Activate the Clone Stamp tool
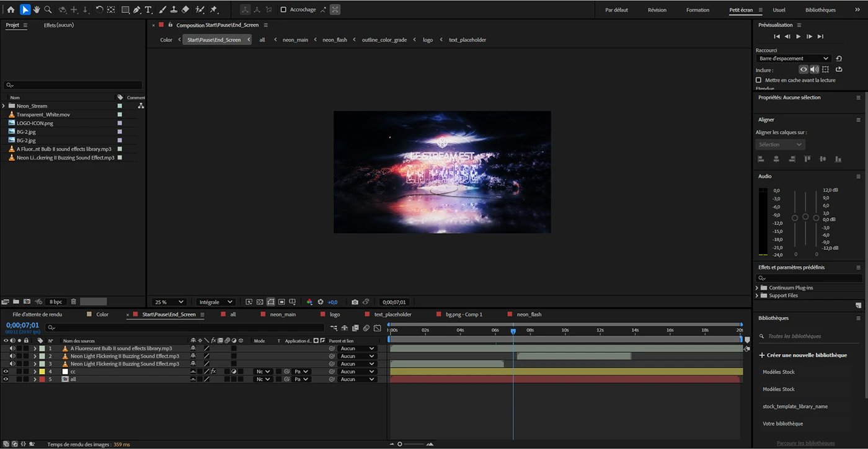Screen dimensions: 868x449 tap(174, 9)
